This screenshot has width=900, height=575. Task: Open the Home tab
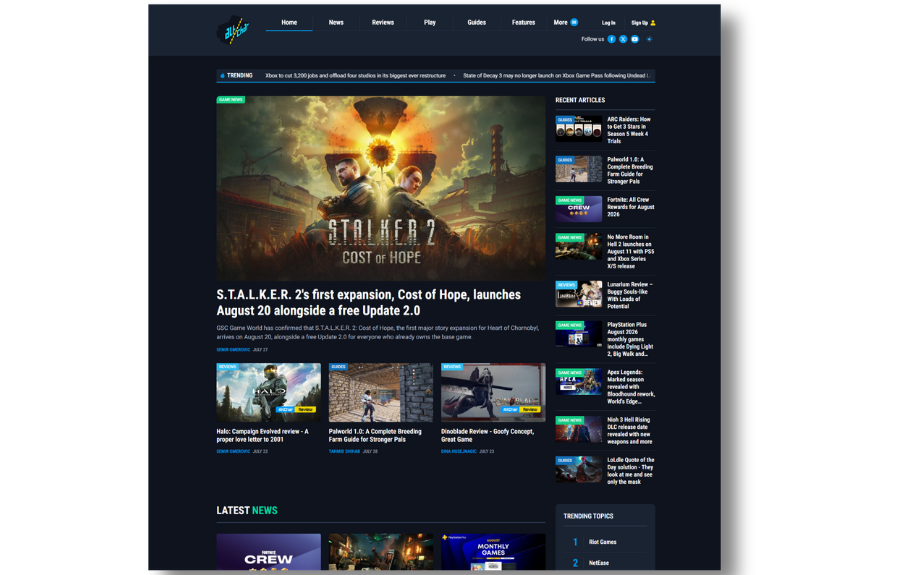(289, 22)
